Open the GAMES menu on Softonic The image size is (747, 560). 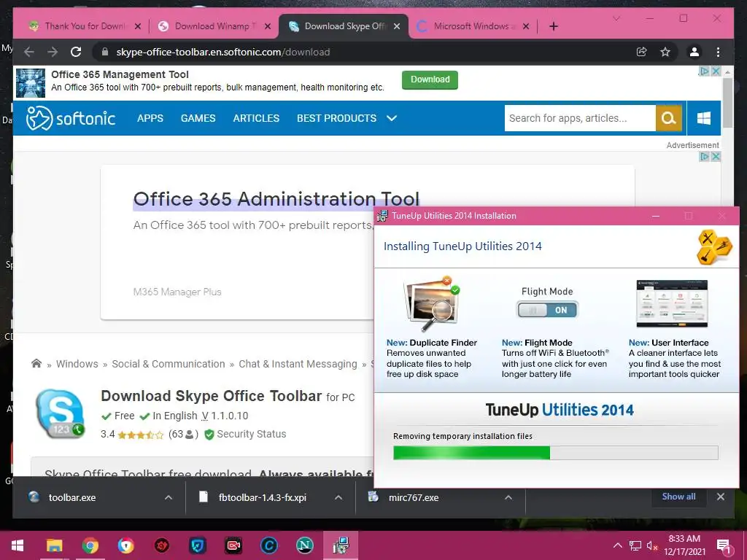198,118
